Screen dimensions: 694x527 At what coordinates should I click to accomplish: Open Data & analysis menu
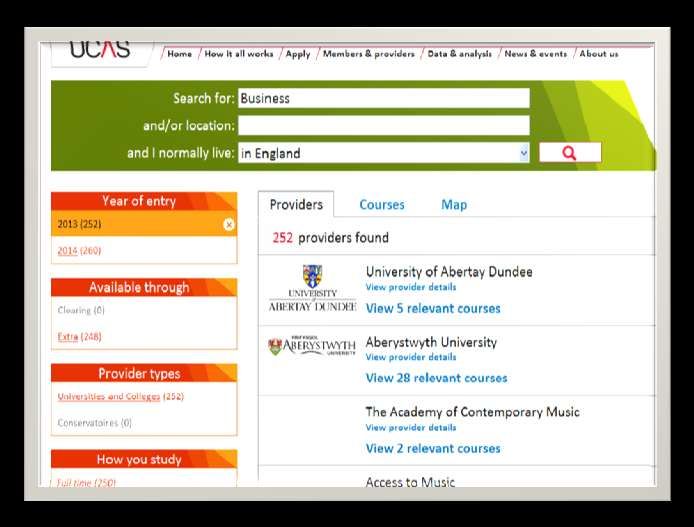pos(459,54)
